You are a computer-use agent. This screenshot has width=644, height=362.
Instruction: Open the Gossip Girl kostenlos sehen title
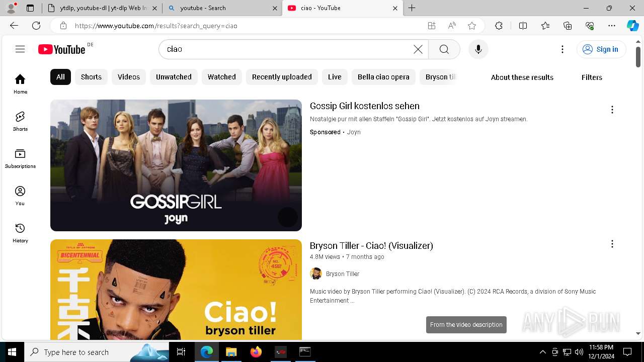pos(365,106)
